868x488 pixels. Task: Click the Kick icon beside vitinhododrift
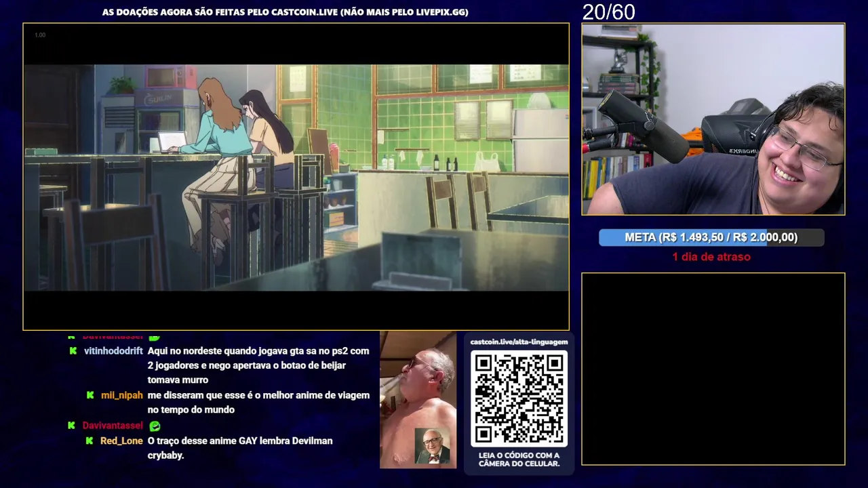pyautogui.click(x=73, y=351)
